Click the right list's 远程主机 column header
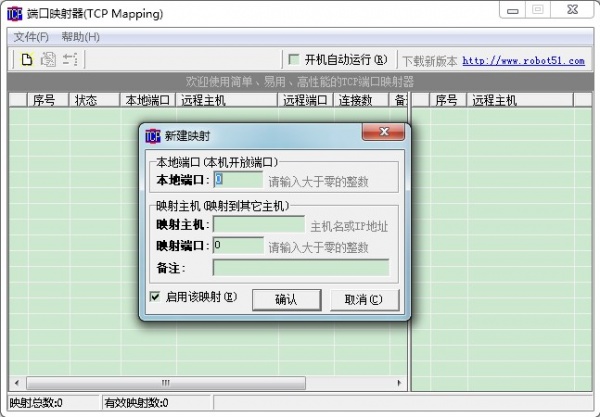Image resolution: width=600 pixels, height=417 pixels. click(520, 100)
